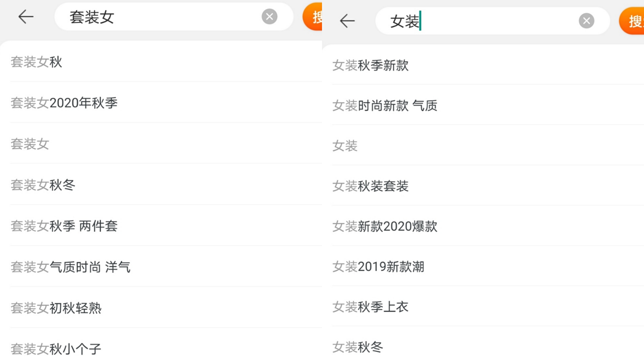This screenshot has width=644, height=362.
Task: Focus the search field containing 套装女
Action: click(161, 17)
